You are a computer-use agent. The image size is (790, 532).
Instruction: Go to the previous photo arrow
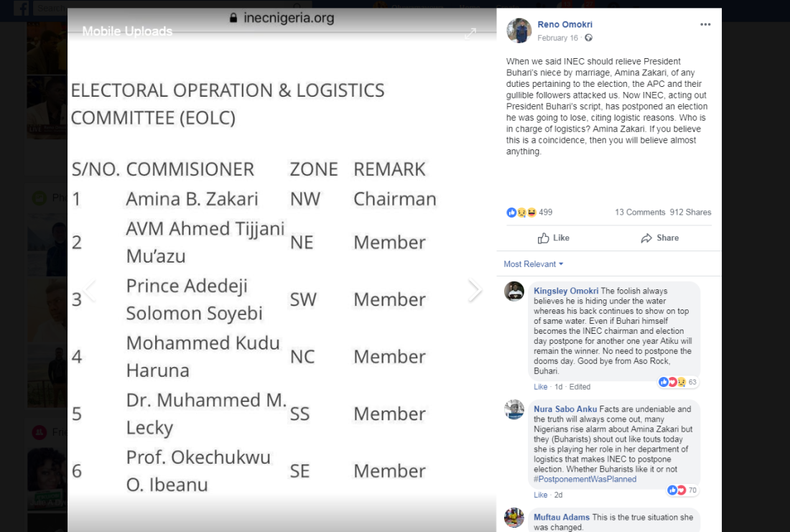pos(90,290)
